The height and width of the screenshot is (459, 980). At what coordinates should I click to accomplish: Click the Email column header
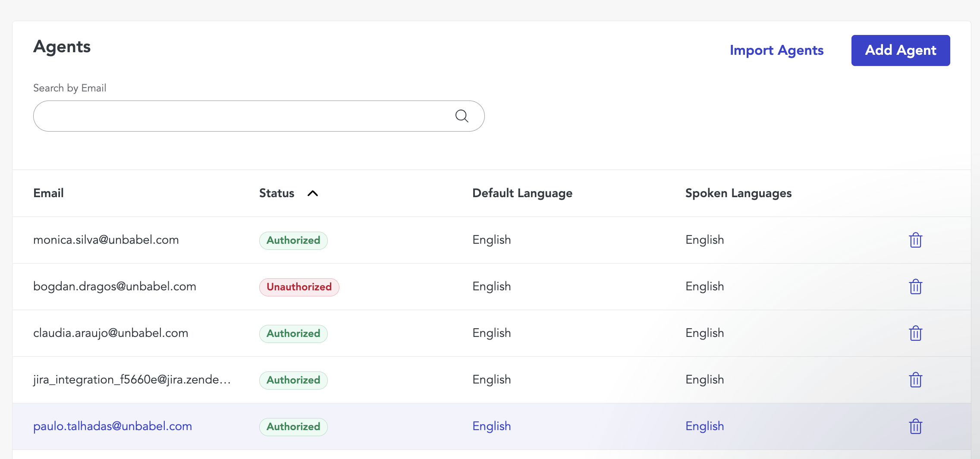pyautogui.click(x=48, y=193)
